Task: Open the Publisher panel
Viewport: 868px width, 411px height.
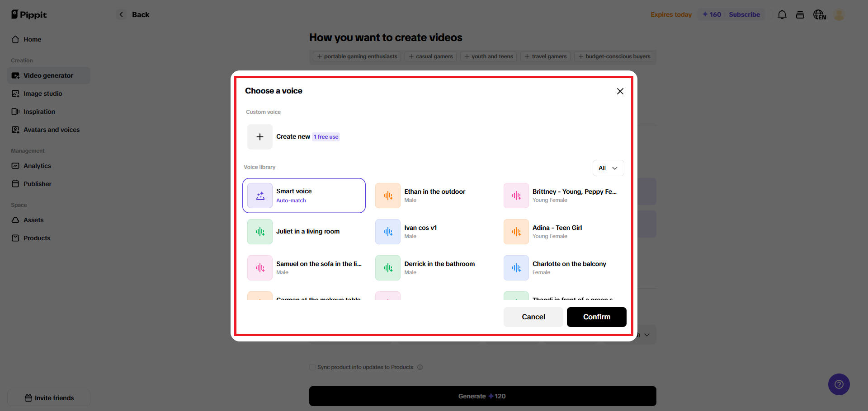Action: (x=15, y=184)
